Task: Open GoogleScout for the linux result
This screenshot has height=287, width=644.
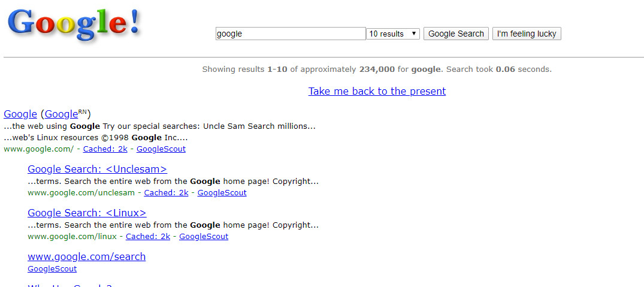Action: tap(204, 237)
